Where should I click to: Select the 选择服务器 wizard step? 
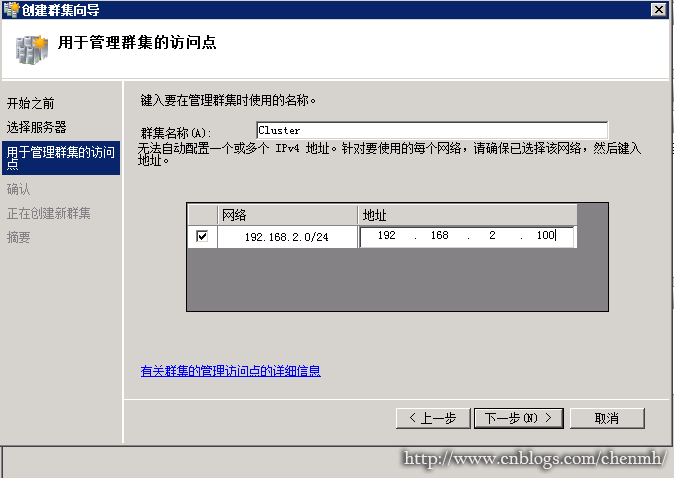[x=37, y=127]
